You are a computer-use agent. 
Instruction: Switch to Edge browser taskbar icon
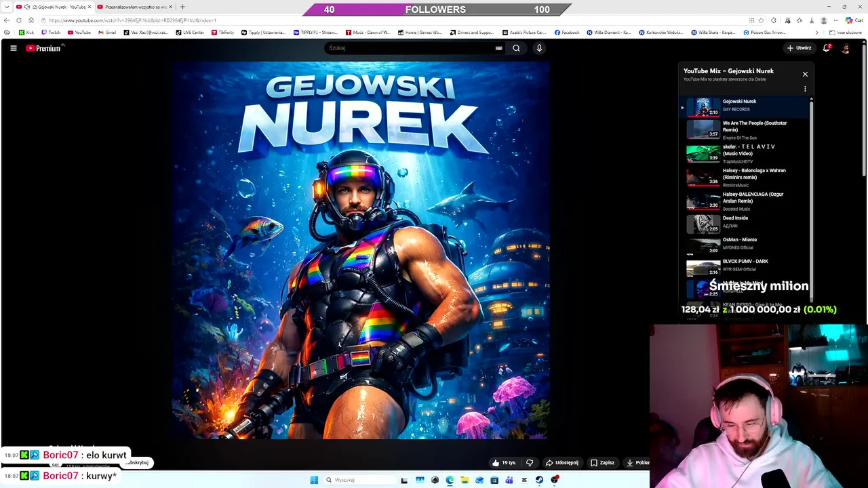pyautogui.click(x=450, y=480)
